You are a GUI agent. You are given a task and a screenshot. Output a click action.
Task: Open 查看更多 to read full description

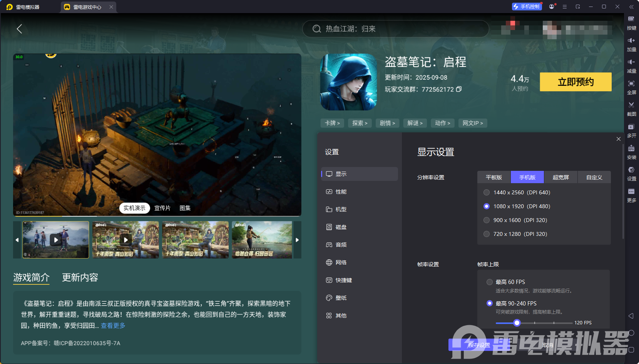[112, 325]
